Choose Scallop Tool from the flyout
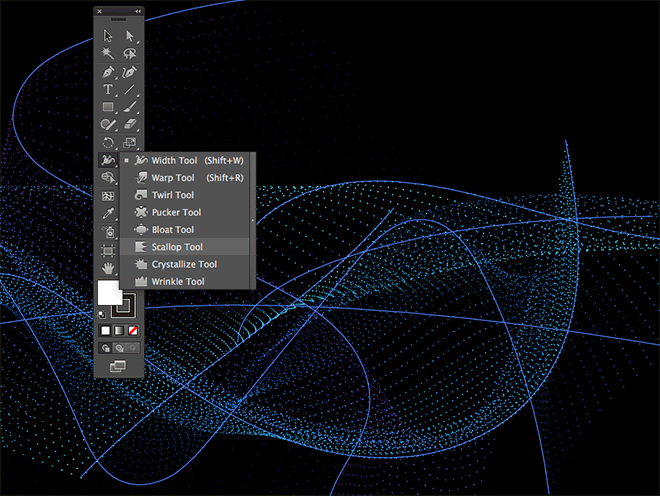This screenshot has width=660, height=496. coord(178,247)
